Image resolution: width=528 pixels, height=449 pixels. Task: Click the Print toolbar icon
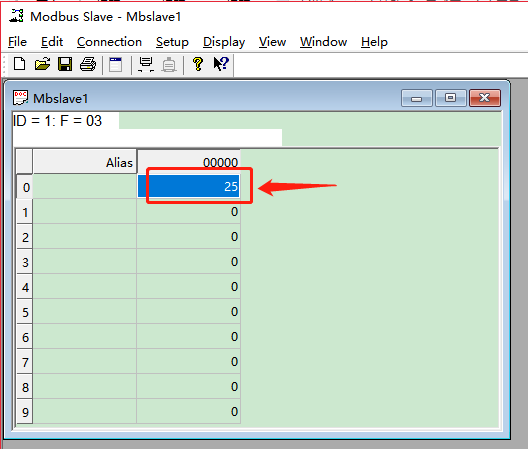point(88,64)
